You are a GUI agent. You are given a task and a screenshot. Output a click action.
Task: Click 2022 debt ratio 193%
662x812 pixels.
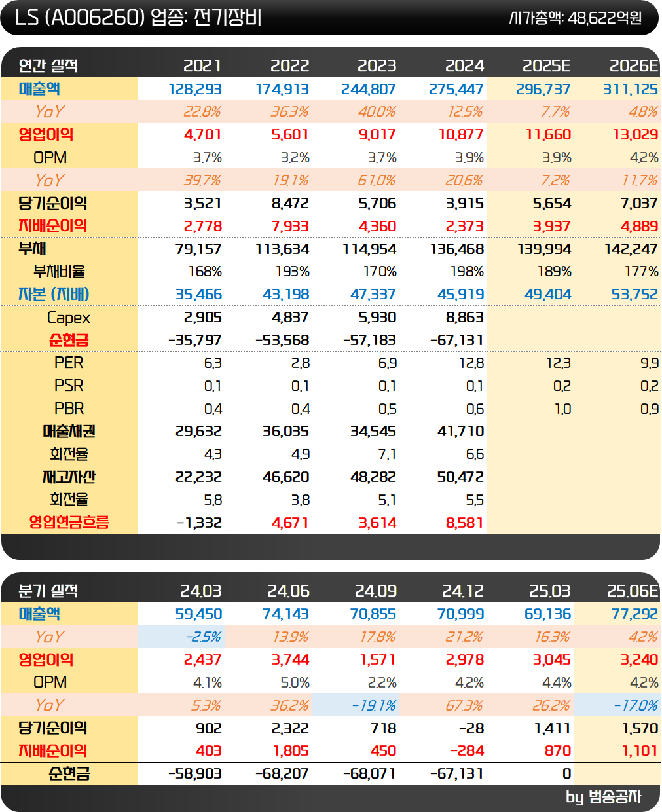[x=292, y=272]
